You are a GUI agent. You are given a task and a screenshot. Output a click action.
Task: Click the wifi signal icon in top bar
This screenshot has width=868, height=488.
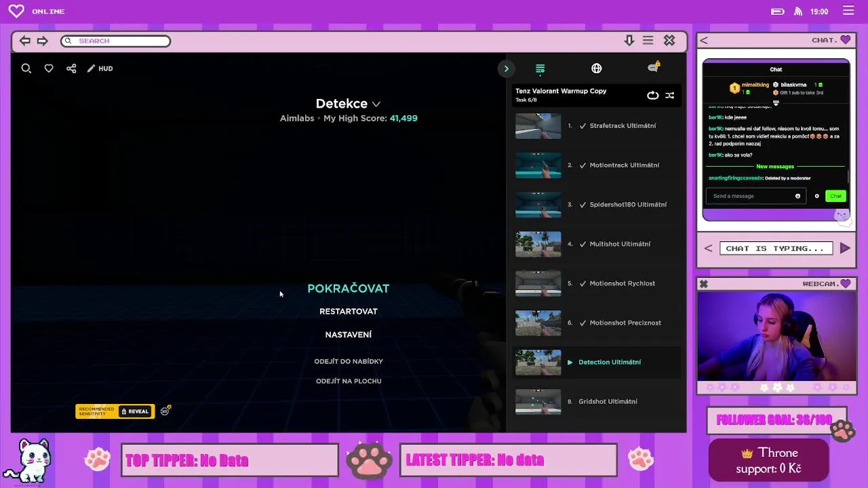point(798,12)
